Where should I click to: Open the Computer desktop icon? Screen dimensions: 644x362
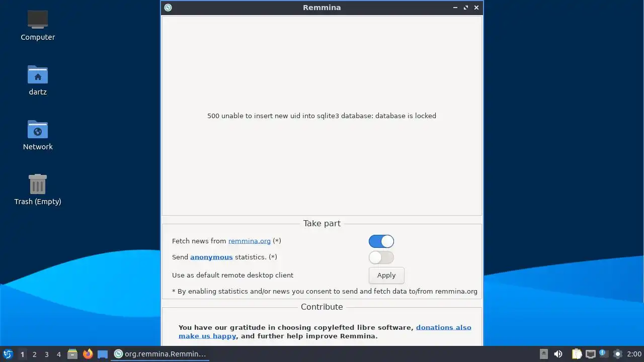click(x=38, y=25)
